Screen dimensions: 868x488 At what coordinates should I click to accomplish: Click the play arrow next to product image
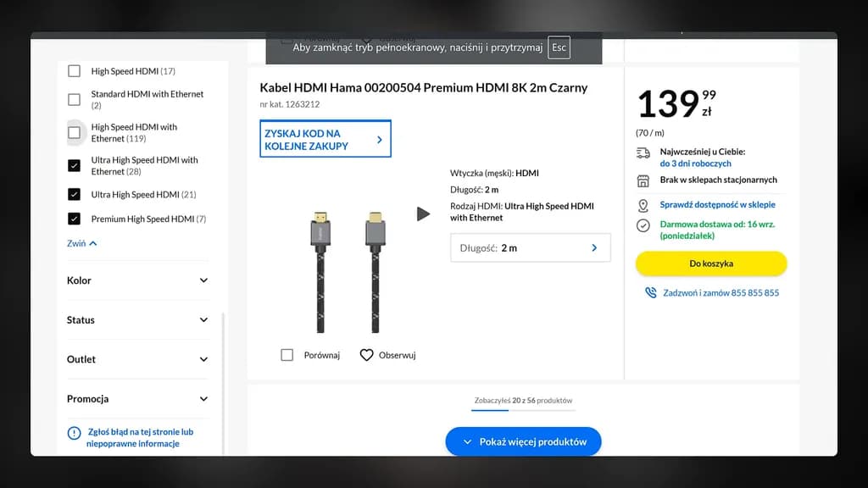pyautogui.click(x=424, y=213)
